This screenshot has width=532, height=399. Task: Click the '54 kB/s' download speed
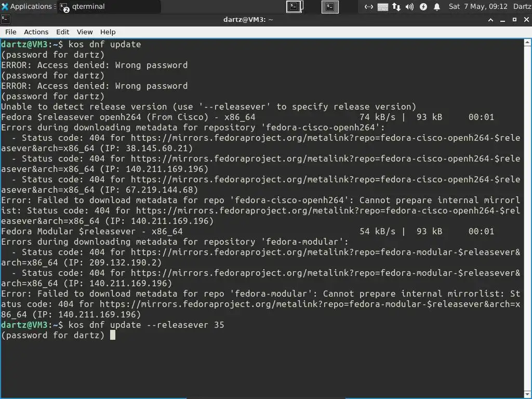coord(377,231)
